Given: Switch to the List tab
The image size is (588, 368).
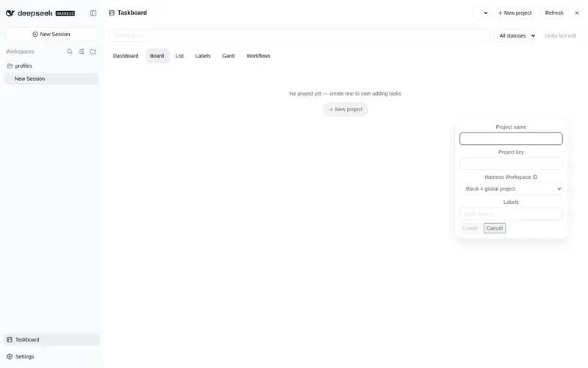Looking at the screenshot, I should pos(179,56).
